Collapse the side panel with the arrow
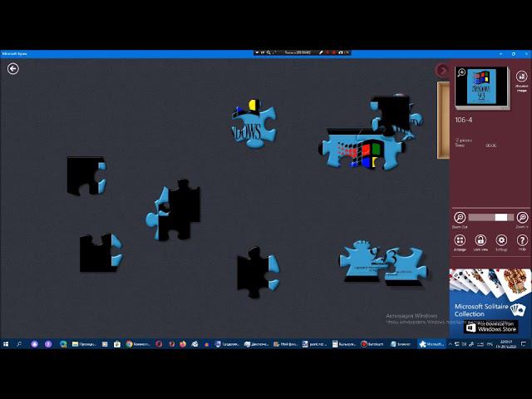This screenshot has height=399, width=532. coord(441,70)
